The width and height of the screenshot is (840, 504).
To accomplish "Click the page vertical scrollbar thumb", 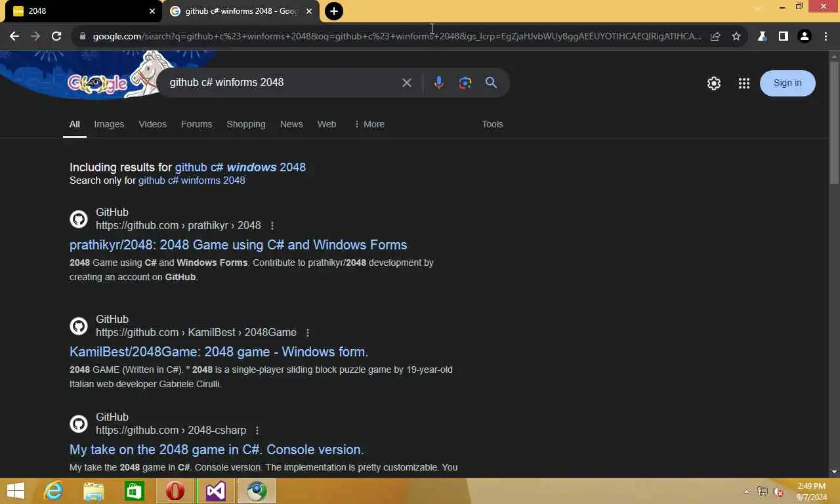I will click(x=834, y=123).
